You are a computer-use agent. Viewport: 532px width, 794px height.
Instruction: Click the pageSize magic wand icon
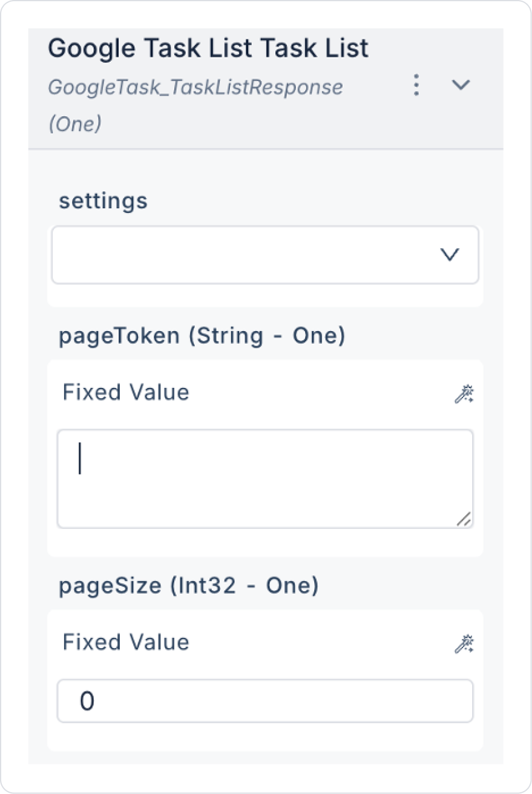[464, 644]
